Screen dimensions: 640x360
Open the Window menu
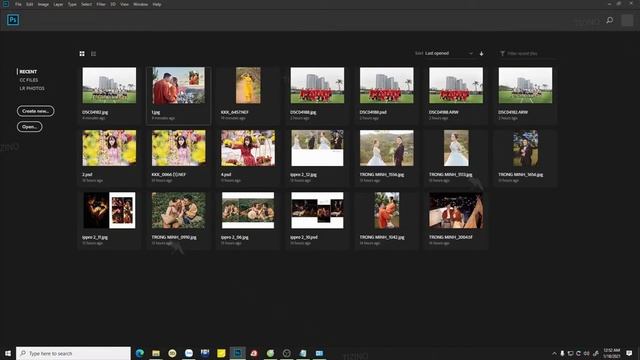pos(141,4)
